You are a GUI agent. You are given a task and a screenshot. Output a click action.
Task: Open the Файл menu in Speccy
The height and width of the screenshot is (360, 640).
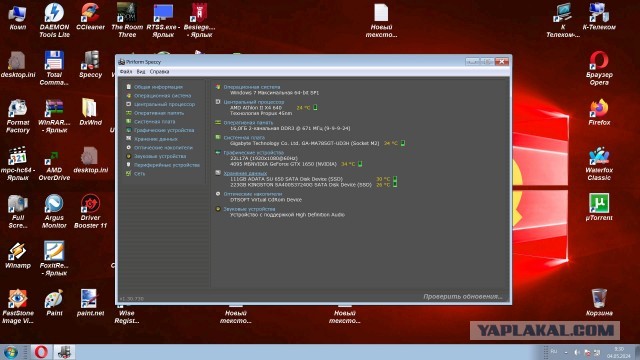click(126, 71)
